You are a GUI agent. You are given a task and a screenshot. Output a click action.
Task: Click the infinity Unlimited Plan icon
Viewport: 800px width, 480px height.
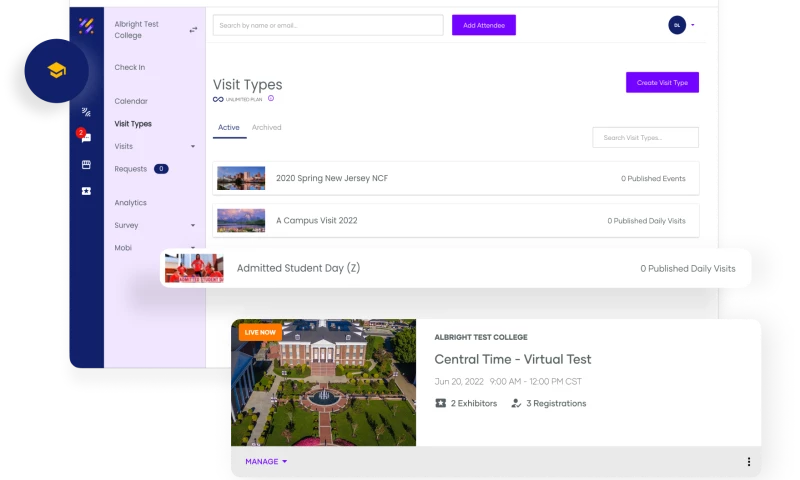click(x=218, y=99)
